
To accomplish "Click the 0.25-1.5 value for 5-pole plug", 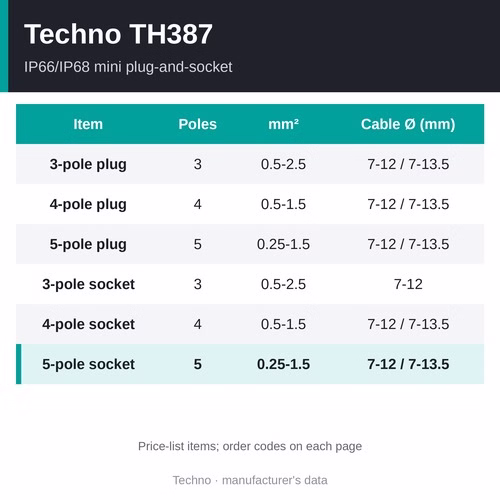I will 283,244.
